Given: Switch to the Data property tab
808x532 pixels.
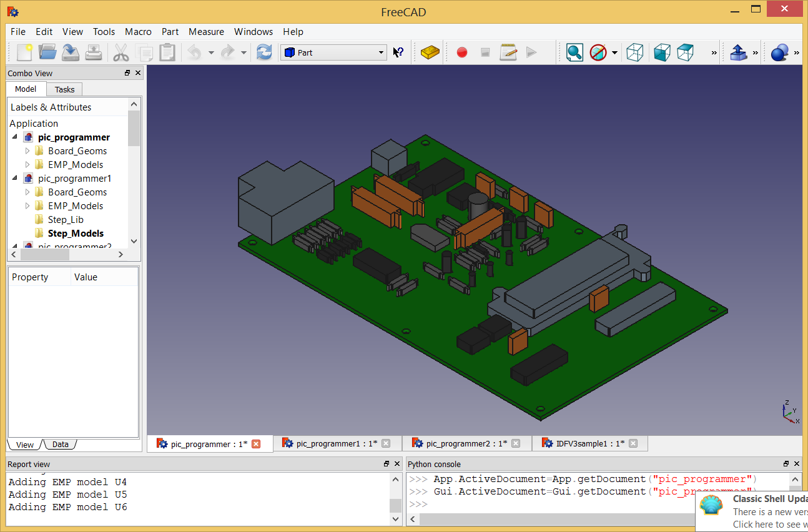Looking at the screenshot, I should (x=60, y=445).
